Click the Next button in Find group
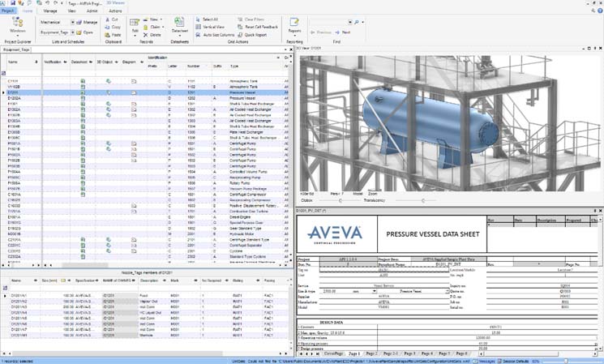This screenshot has width=604, height=364. coord(343,32)
